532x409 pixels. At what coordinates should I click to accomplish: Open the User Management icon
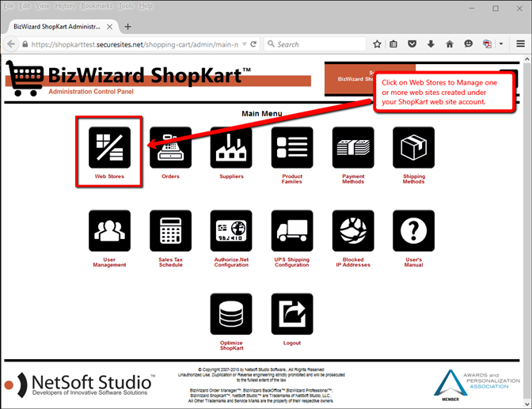[109, 231]
